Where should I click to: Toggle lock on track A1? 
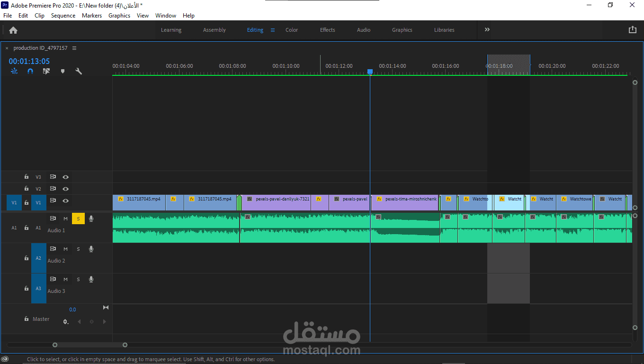(x=27, y=227)
